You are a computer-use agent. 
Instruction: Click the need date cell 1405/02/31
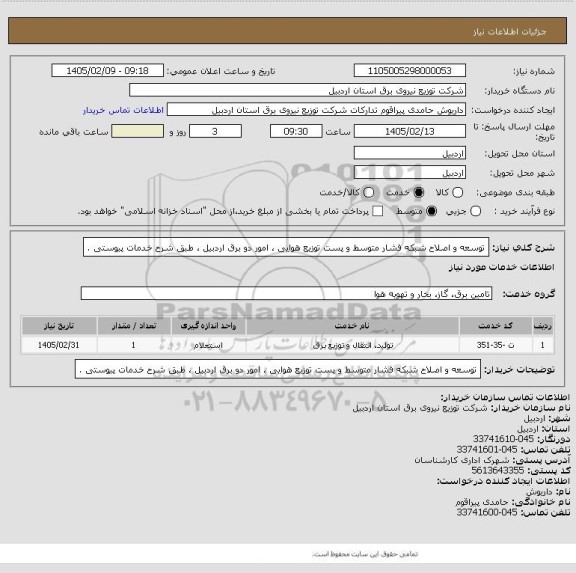(59, 345)
